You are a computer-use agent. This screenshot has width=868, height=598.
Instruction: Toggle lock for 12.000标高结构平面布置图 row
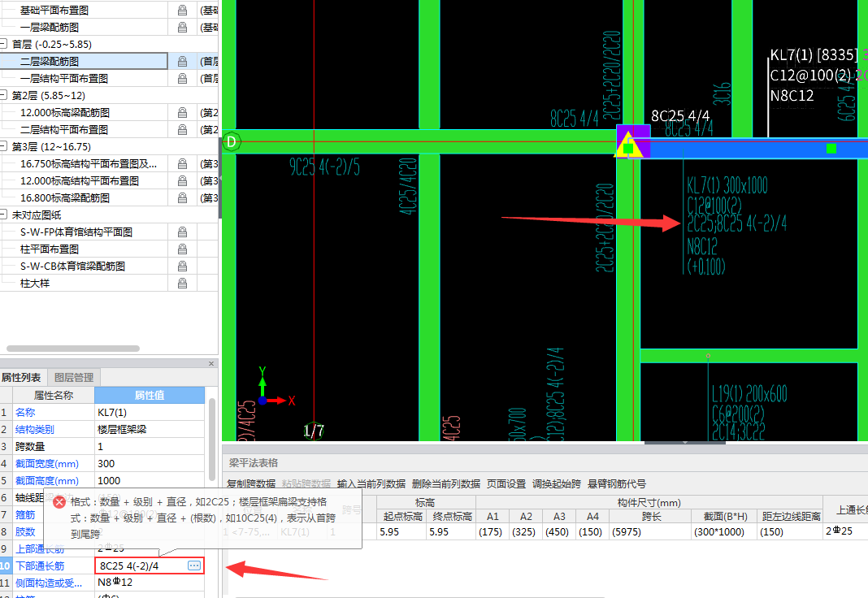click(x=182, y=181)
